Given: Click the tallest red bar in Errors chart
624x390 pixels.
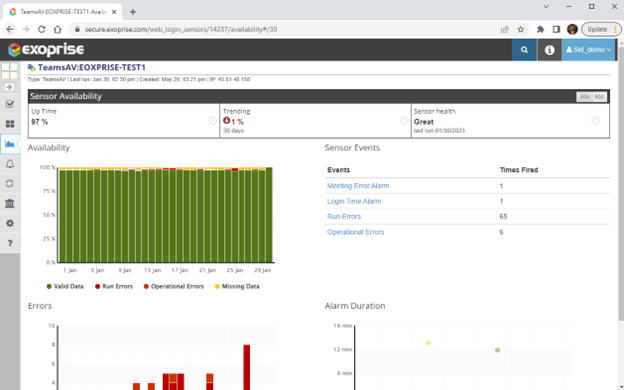Looking at the screenshot, I should pyautogui.click(x=247, y=367).
